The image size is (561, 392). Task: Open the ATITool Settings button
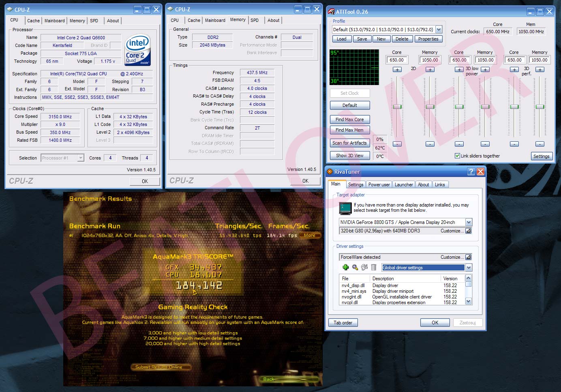click(542, 156)
